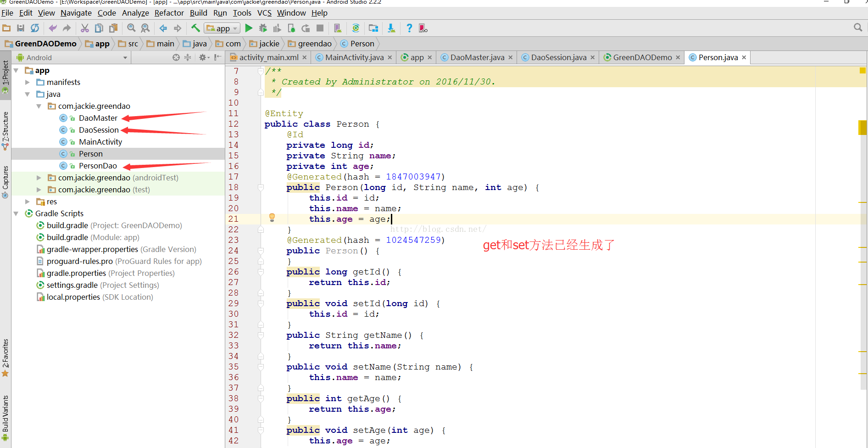Collapse the app module tree node
This screenshot has width=868, height=448.
coord(17,70)
